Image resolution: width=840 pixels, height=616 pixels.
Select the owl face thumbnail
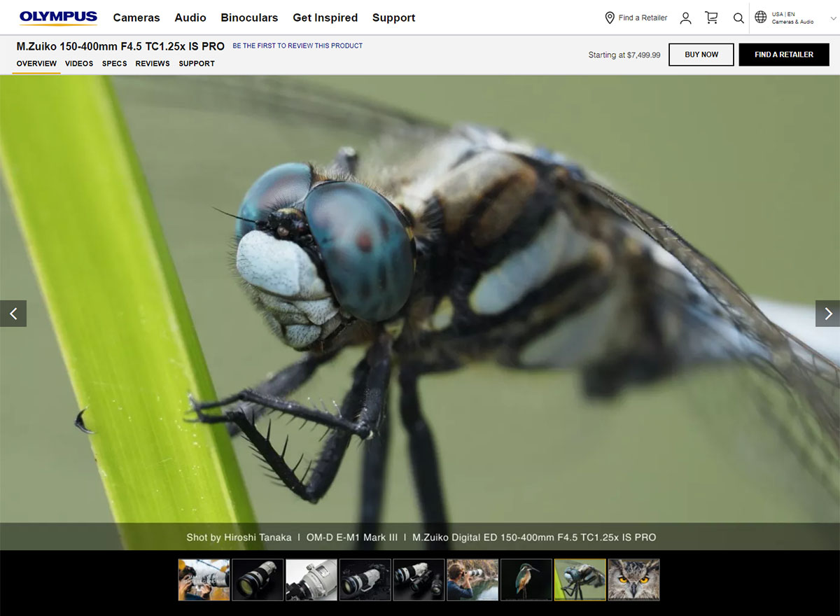[633, 580]
